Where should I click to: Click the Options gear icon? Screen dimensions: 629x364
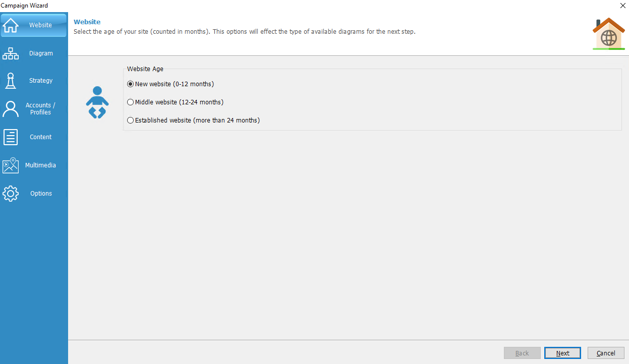(x=11, y=194)
